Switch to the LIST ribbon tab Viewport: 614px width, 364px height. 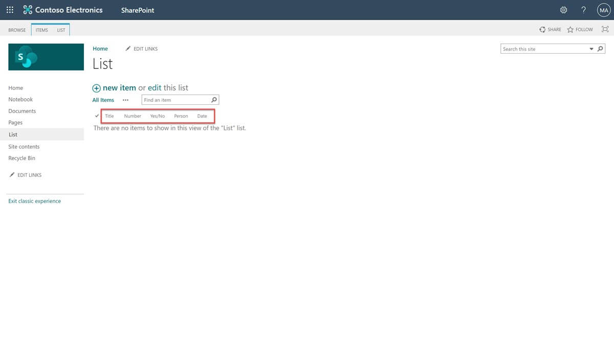pyautogui.click(x=61, y=30)
